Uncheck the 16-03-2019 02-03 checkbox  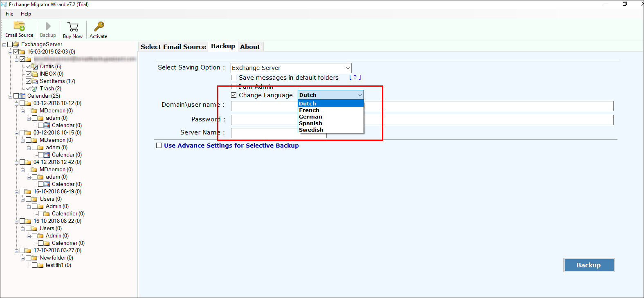[16, 52]
